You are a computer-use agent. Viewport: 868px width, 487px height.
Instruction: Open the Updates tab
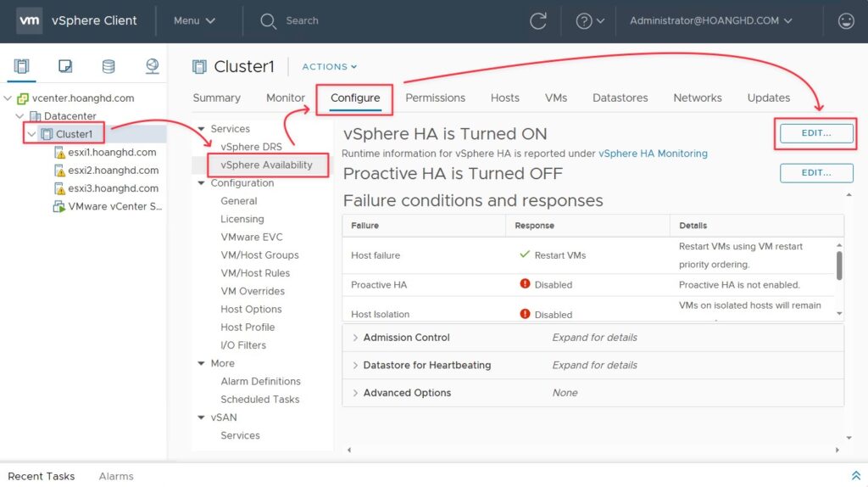point(769,98)
